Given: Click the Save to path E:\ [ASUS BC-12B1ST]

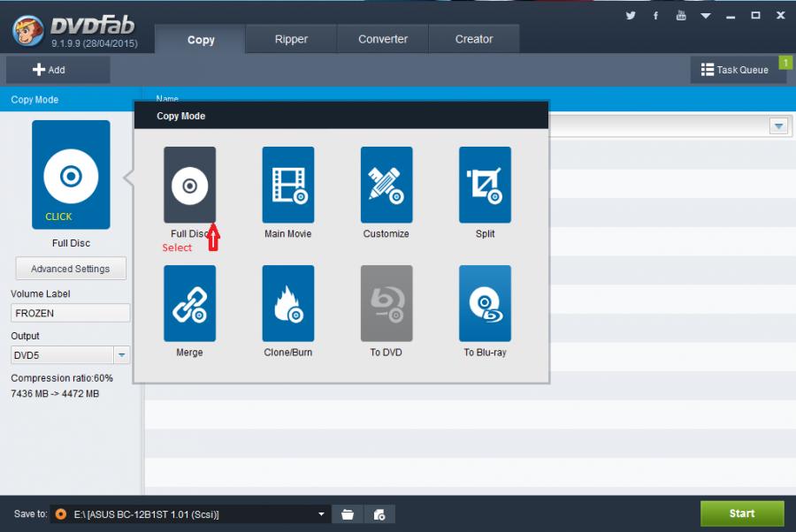Looking at the screenshot, I should (x=146, y=514).
